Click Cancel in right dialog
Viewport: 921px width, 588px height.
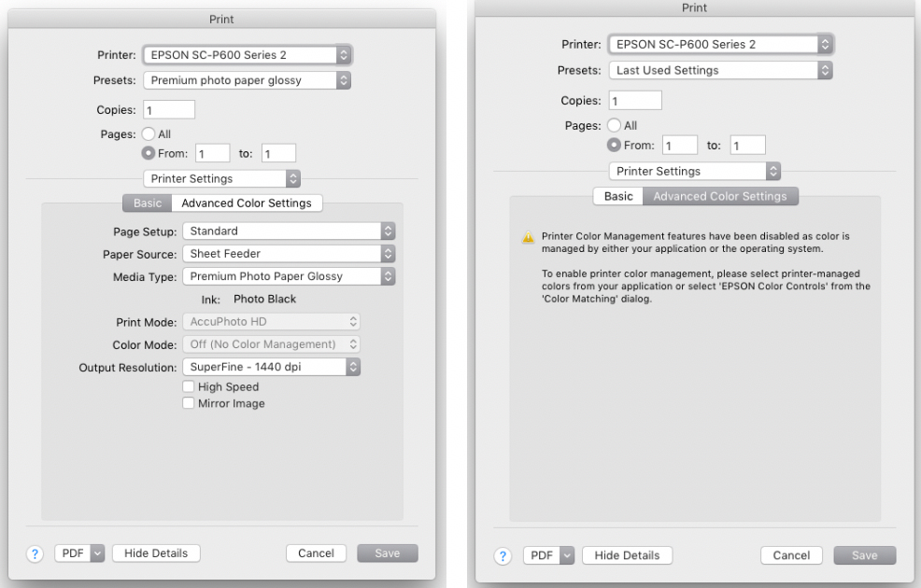(791, 555)
